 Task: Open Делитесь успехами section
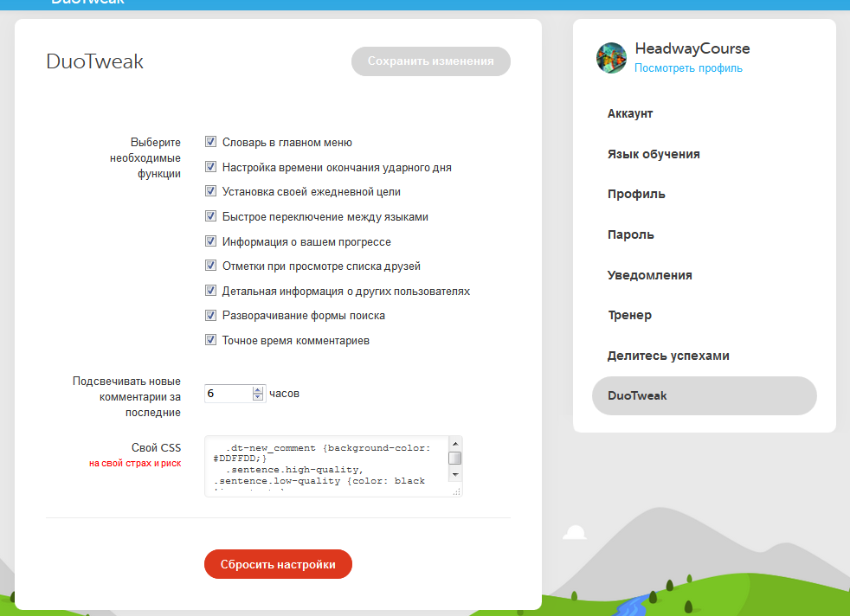click(668, 356)
